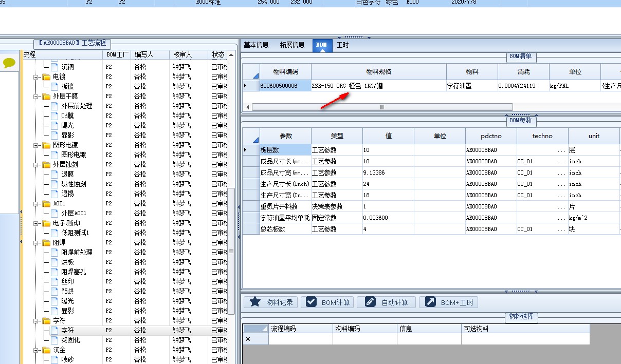Click the yellow chat bubble icon
The image size is (621, 364).
coord(9,63)
